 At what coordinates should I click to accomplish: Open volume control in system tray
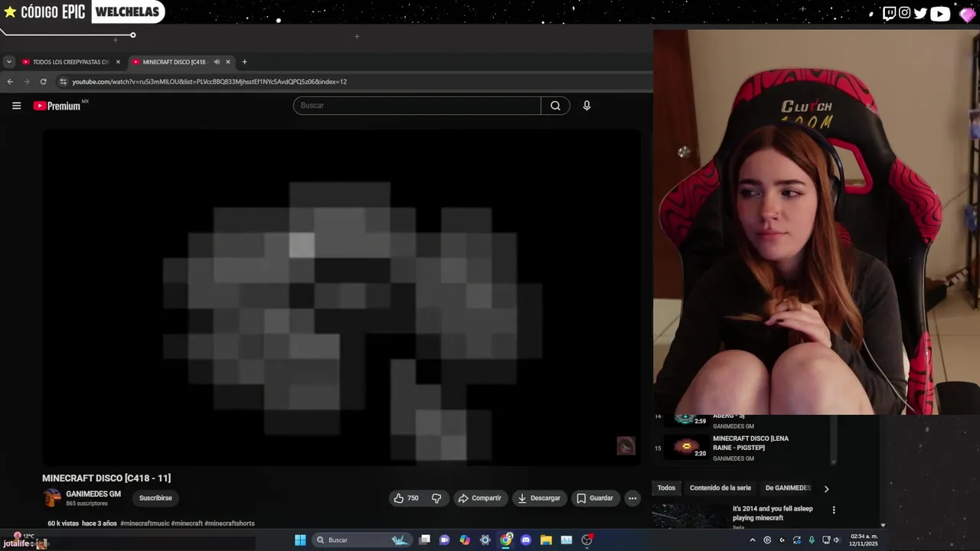pos(836,540)
